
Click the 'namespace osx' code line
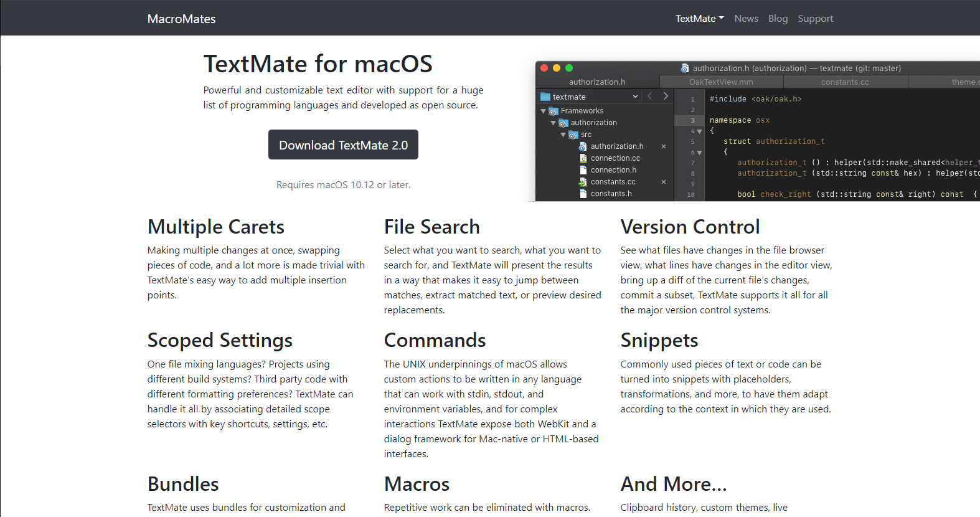coord(740,120)
